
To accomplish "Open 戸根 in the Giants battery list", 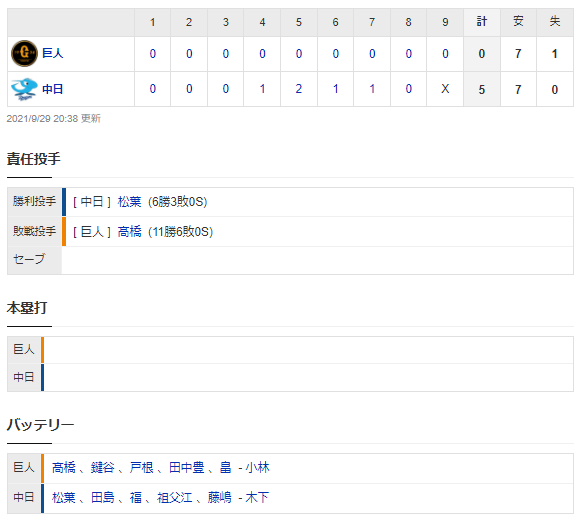I will (x=141, y=468).
